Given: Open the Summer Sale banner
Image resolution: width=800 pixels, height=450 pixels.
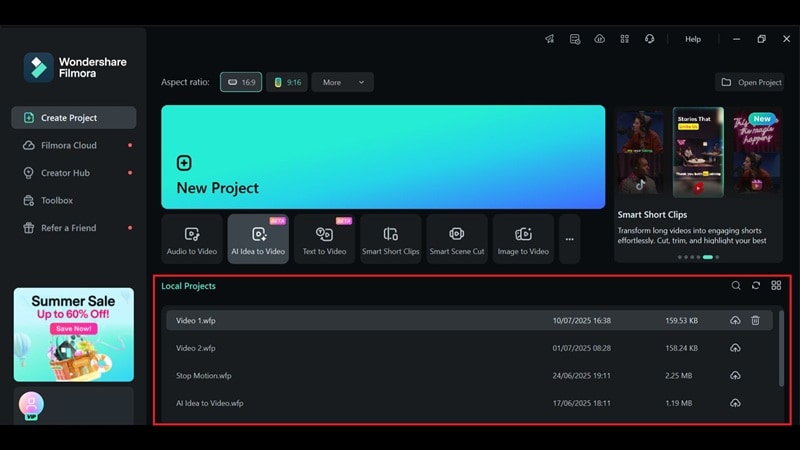Looking at the screenshot, I should 74,335.
